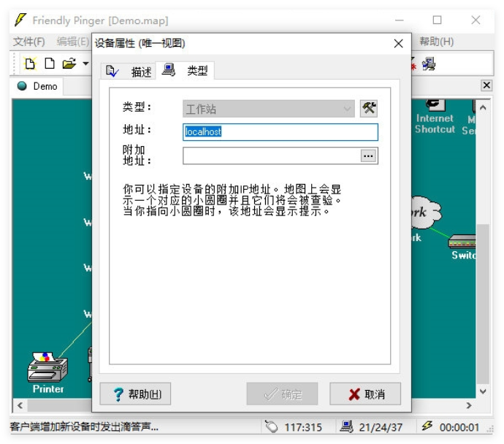
Task: Click the 确定 confirm button
Action: tap(282, 394)
